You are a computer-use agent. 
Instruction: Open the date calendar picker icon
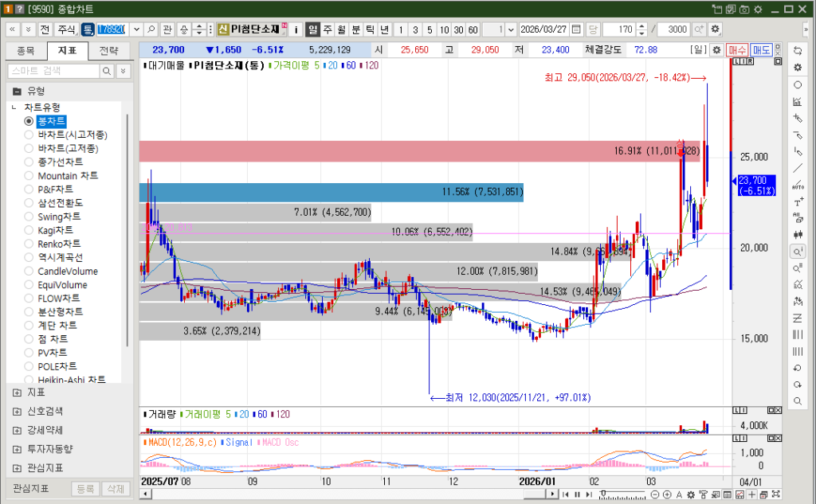(x=576, y=29)
